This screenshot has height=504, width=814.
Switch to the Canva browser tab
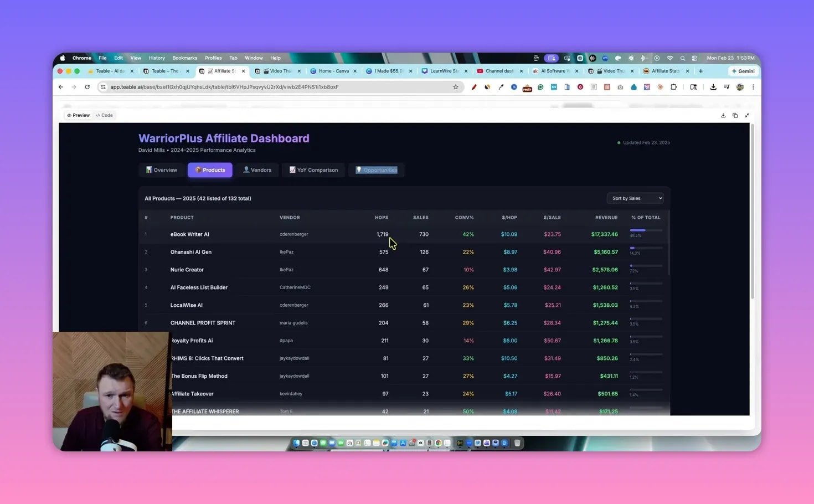[332, 71]
